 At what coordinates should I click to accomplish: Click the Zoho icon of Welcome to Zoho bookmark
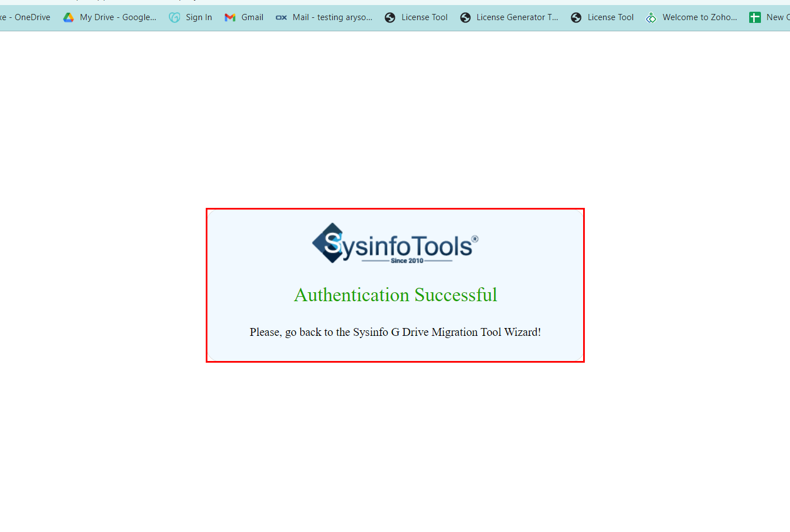click(651, 17)
